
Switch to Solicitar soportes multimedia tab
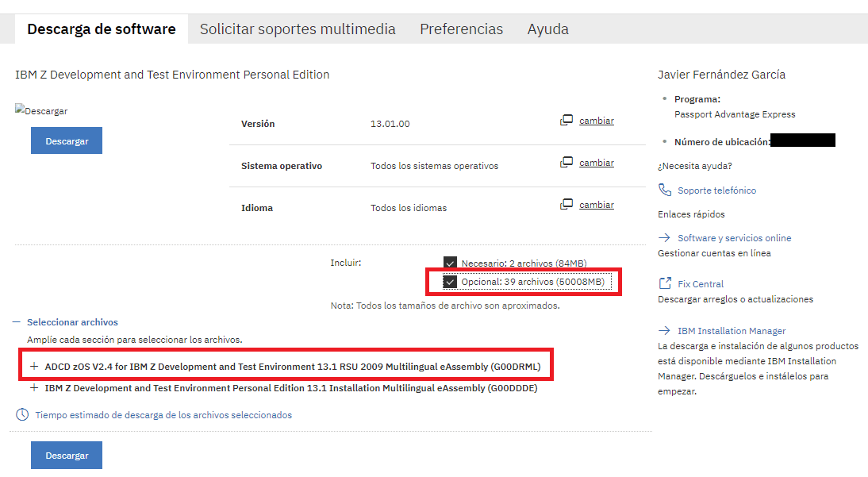point(298,29)
